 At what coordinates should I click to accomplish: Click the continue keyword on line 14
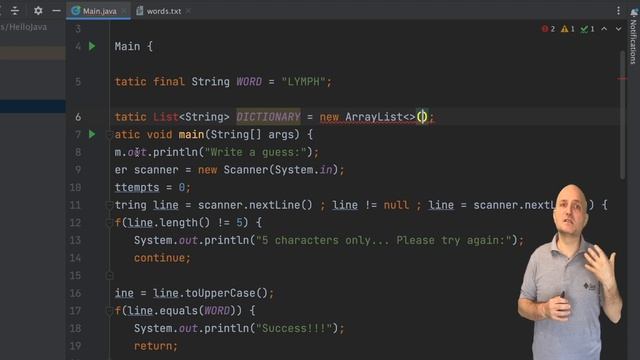click(159, 258)
